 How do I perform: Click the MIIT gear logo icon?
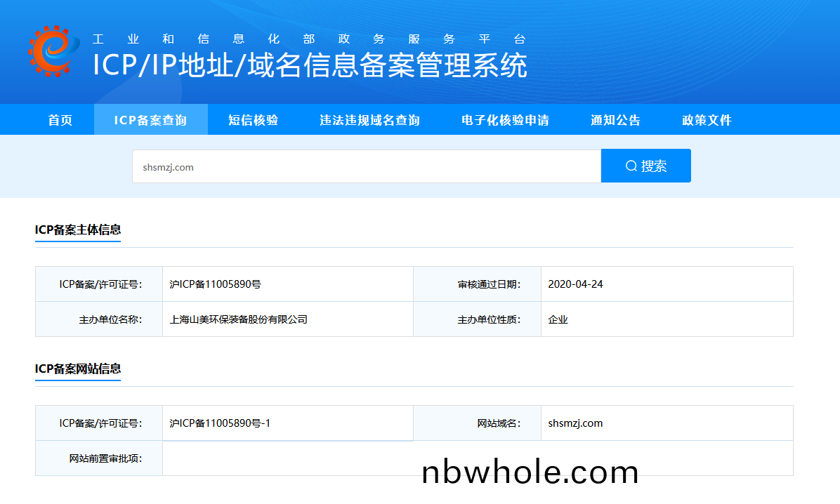pos(53,51)
